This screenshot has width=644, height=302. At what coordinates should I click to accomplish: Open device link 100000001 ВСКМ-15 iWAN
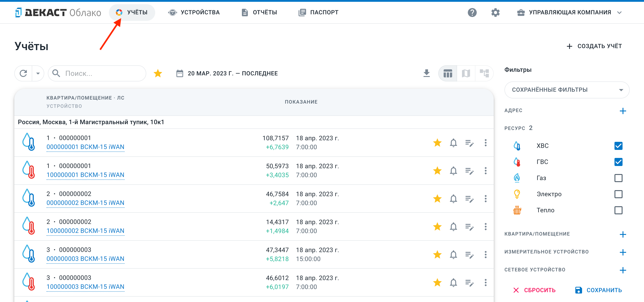tap(85, 175)
